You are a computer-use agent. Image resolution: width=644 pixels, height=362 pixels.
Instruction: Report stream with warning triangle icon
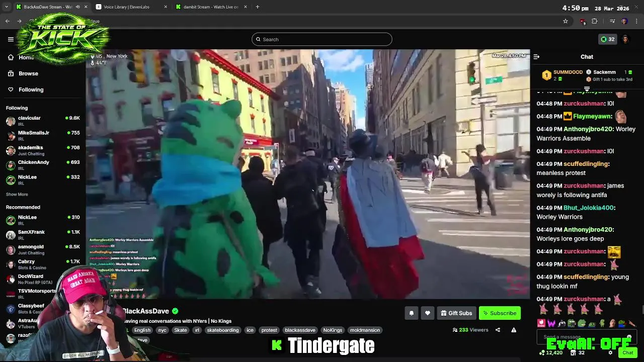[514, 330]
